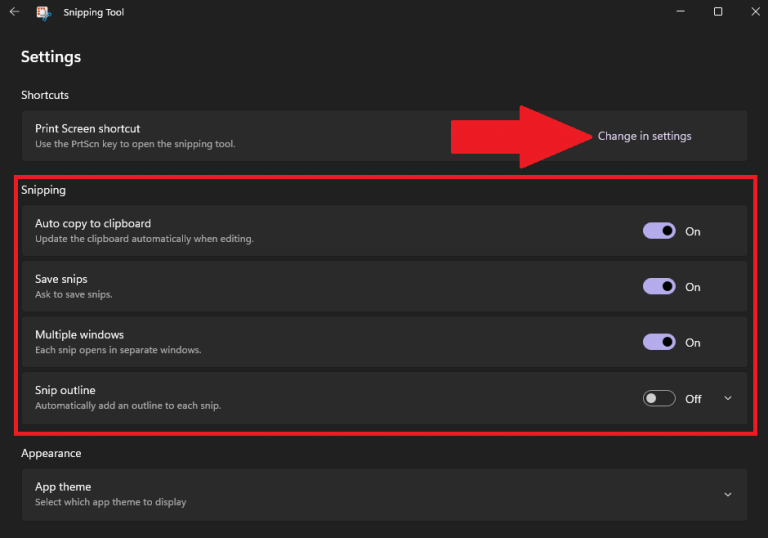Image resolution: width=768 pixels, height=538 pixels.
Task: Enable the Snip outline toggle
Action: [659, 398]
